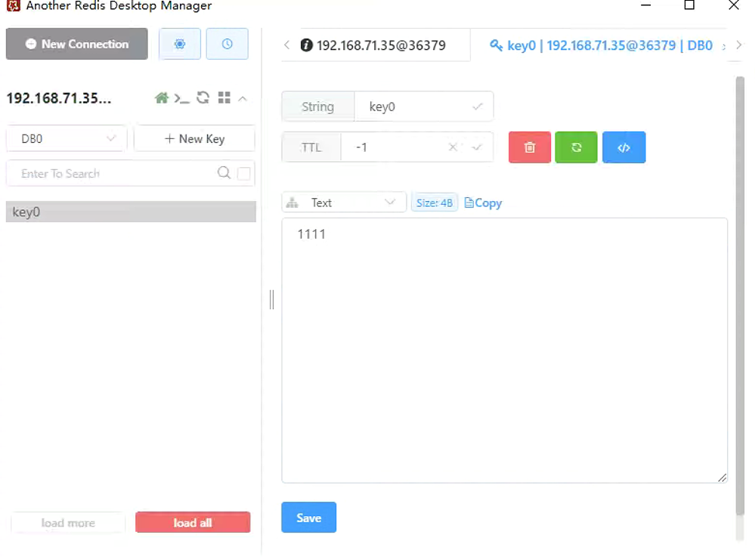This screenshot has width=755, height=560.
Task: Switch to the key0 DB0 tab
Action: pos(602,45)
